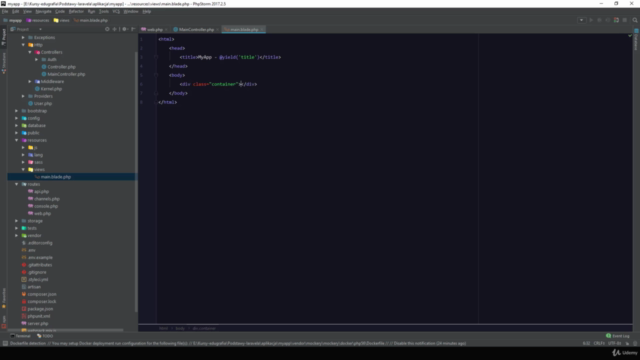The width and height of the screenshot is (640, 360).
Task: Click the Run play icon in toolbar
Action: 591,20
